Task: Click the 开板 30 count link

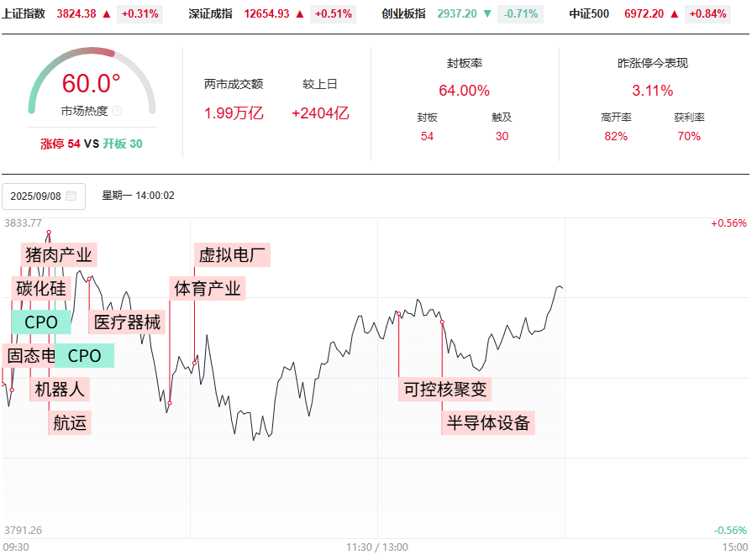Action: [123, 144]
